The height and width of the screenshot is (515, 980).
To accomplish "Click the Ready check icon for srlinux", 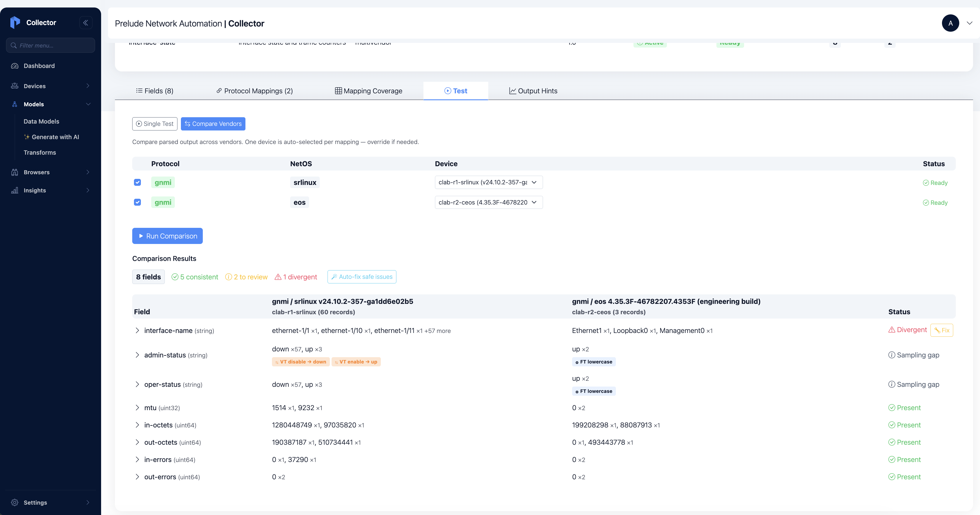I will pos(926,183).
